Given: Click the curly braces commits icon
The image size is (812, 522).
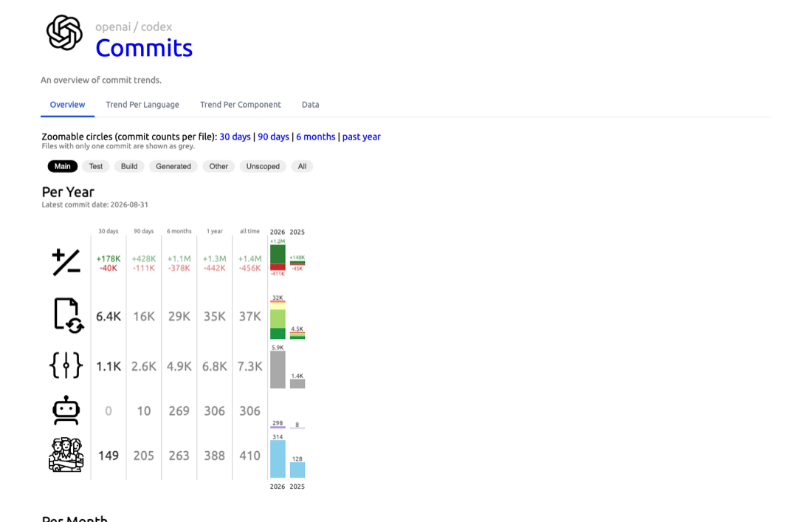Looking at the screenshot, I should [66, 365].
